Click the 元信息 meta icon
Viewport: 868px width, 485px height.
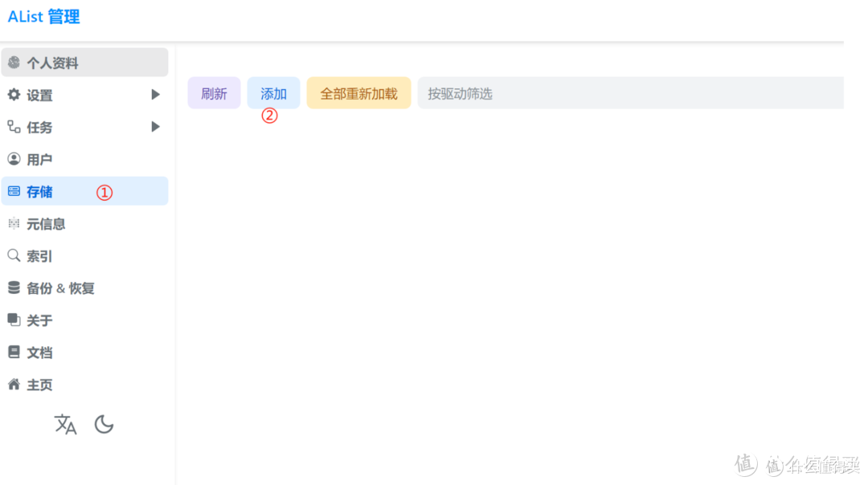coord(14,223)
